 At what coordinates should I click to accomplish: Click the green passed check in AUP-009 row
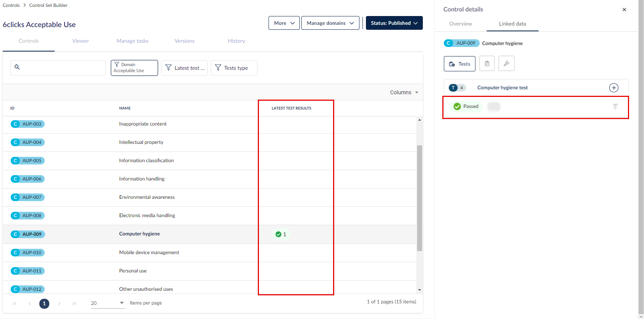pyautogui.click(x=279, y=234)
